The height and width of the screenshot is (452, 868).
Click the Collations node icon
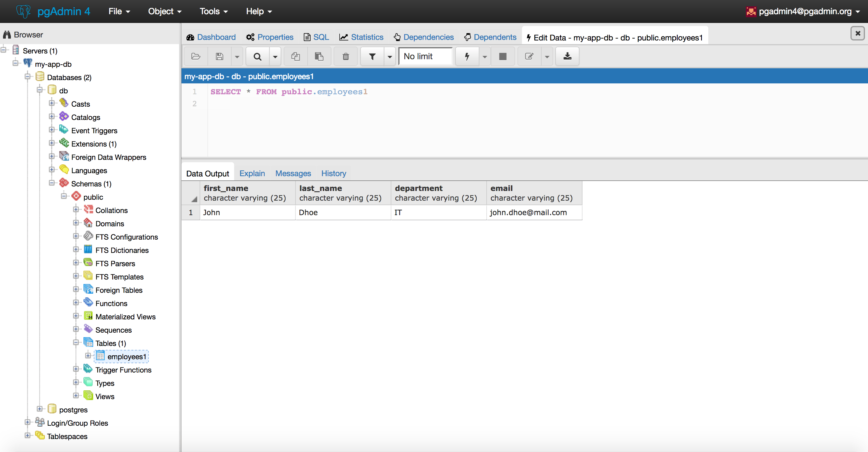coord(88,209)
